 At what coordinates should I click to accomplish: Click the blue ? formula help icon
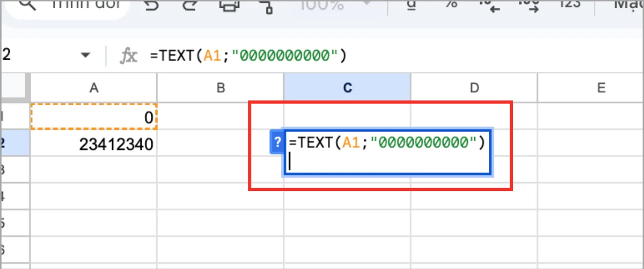277,142
